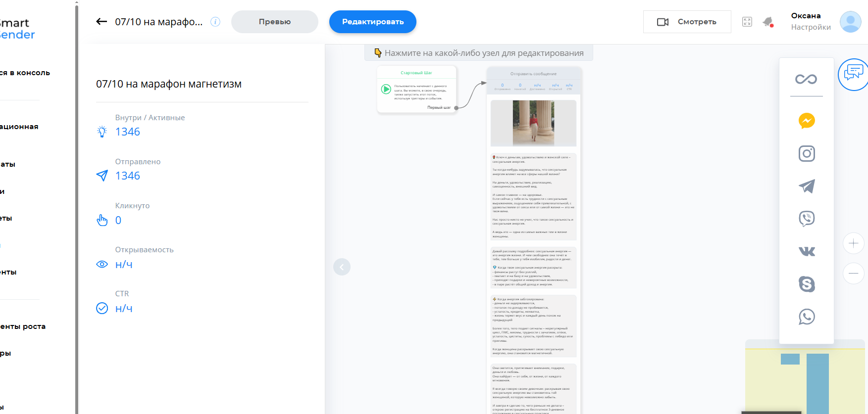Toggle fullscreen expand icon in the header
Screen dimensions: 868x414
click(747, 22)
